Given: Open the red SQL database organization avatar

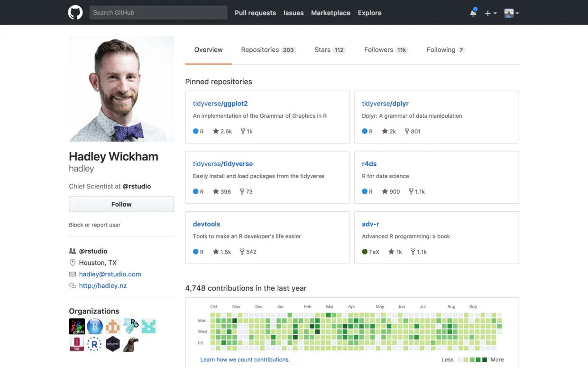Looking at the screenshot, I should 77,344.
